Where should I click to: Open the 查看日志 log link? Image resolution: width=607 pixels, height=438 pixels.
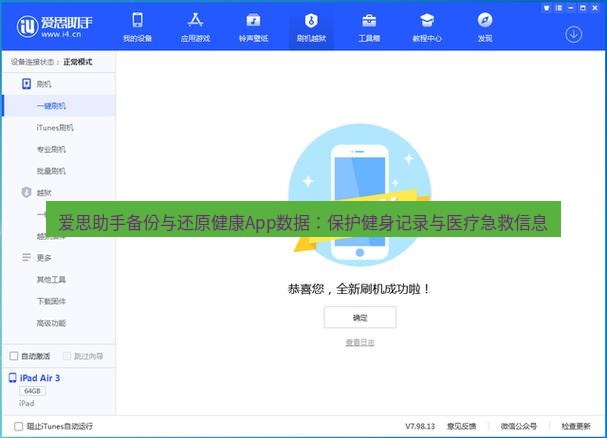[360, 342]
